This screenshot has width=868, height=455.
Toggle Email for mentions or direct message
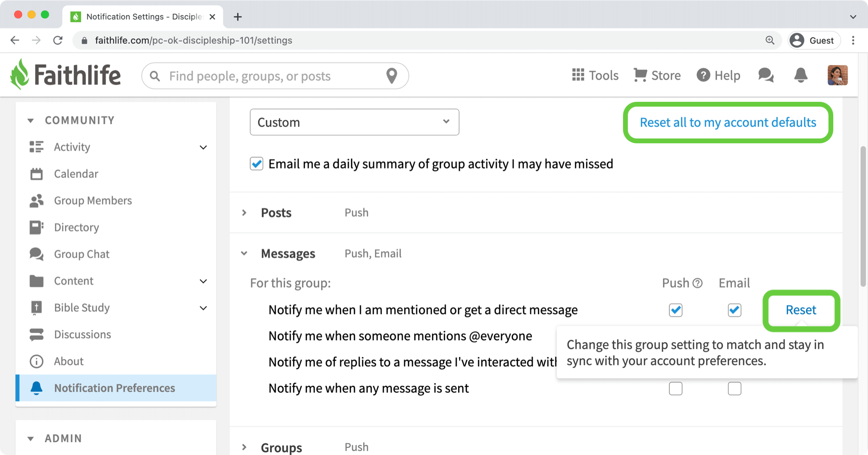tap(734, 310)
